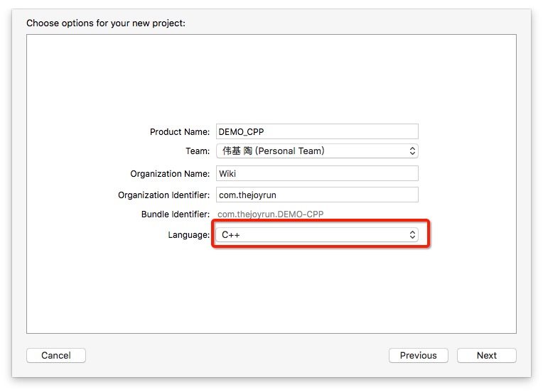Click the Wiki text in Organization Name

(227, 173)
